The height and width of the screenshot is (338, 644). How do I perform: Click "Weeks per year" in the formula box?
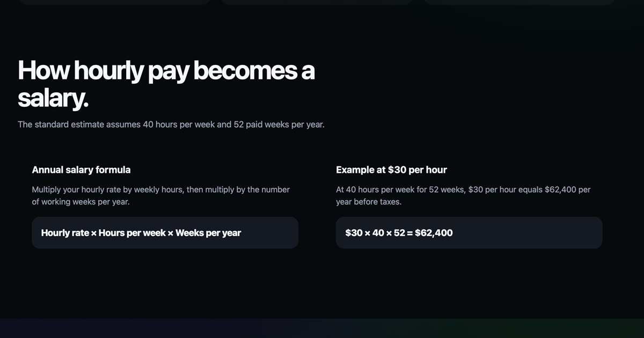pyautogui.click(x=208, y=233)
